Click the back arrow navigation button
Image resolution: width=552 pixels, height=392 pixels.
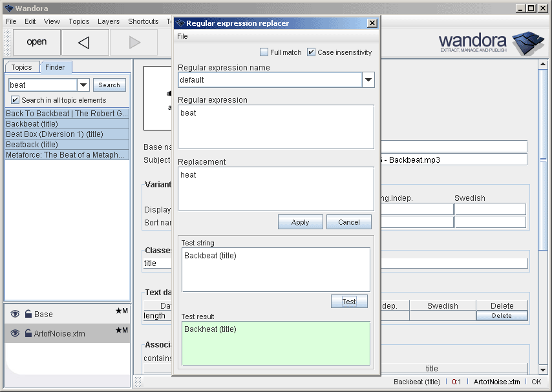[x=85, y=43]
